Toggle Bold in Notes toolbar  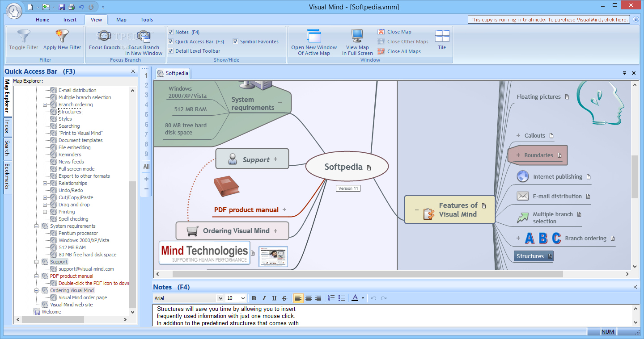click(254, 298)
